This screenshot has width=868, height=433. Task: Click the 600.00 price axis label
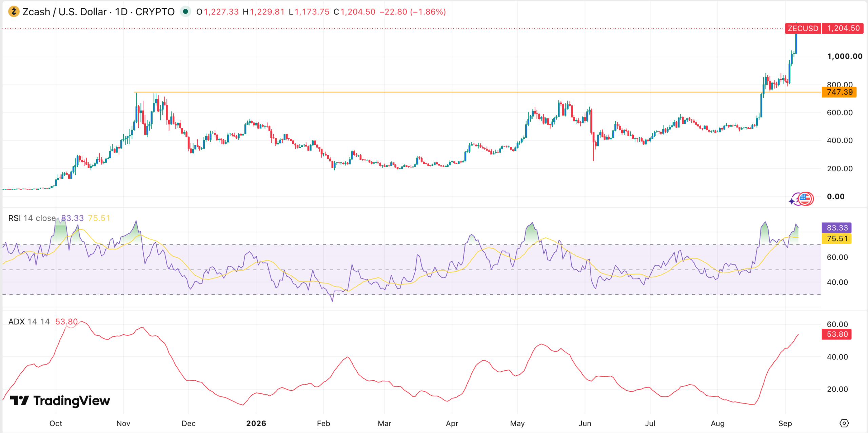pyautogui.click(x=840, y=113)
